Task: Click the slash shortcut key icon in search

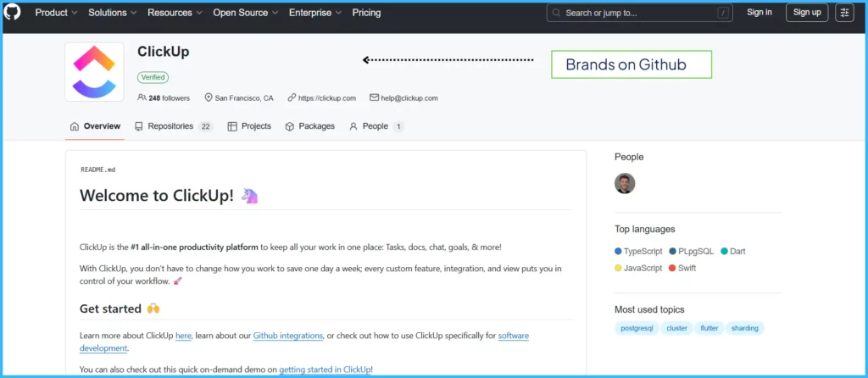Action: pyautogui.click(x=723, y=13)
